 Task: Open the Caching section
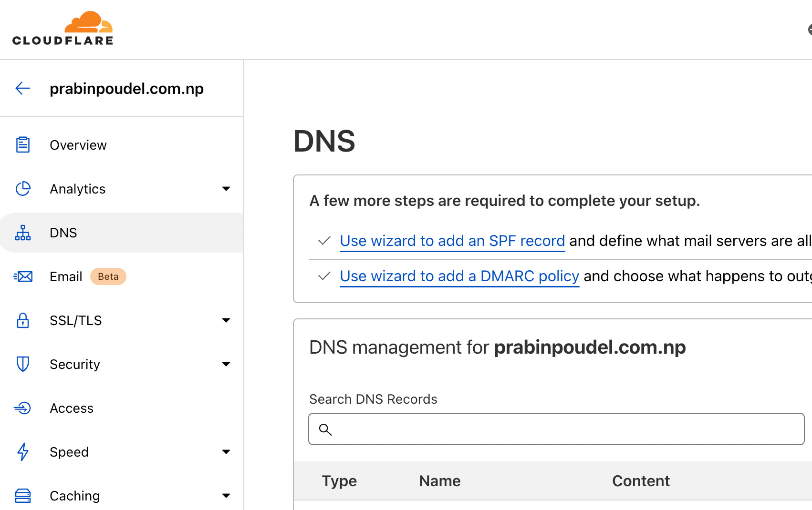(x=122, y=496)
